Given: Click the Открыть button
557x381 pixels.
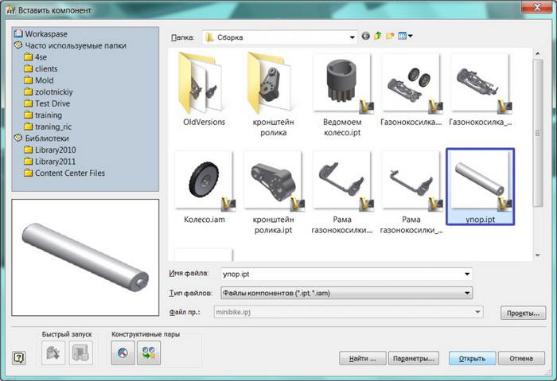Looking at the screenshot, I should (472, 358).
